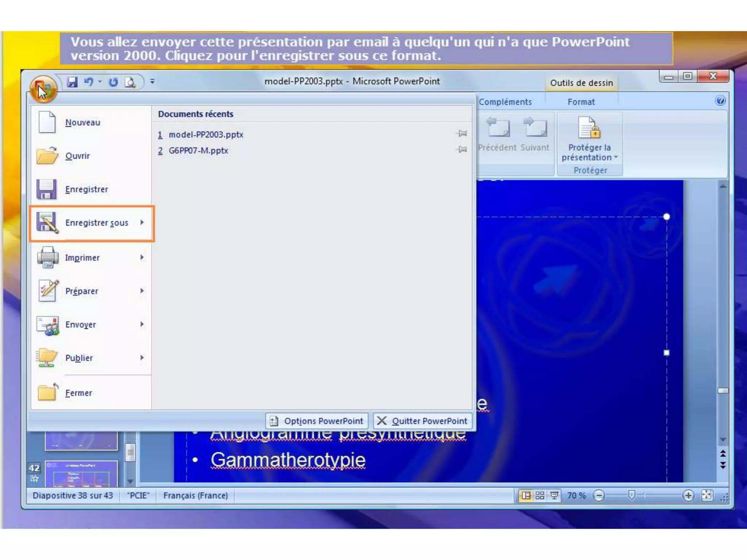Viewport: 747px width, 560px height.
Task: Go to previous slide double-arrow button
Action: coord(723,454)
